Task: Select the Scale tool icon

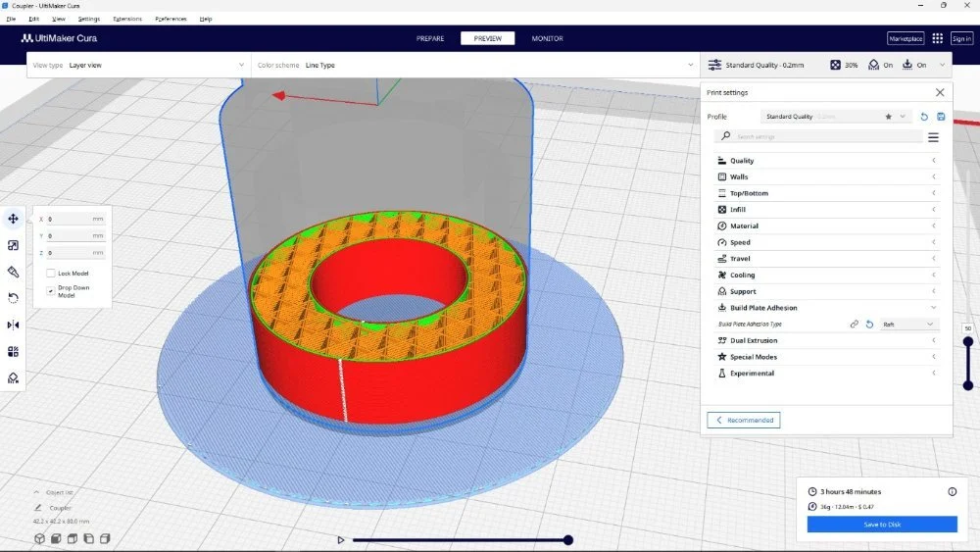Action: (x=14, y=245)
